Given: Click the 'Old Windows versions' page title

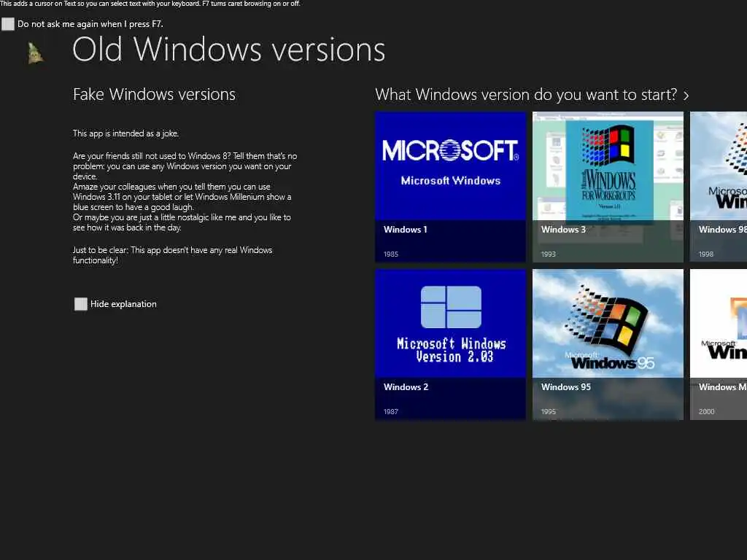Looking at the screenshot, I should [x=228, y=50].
